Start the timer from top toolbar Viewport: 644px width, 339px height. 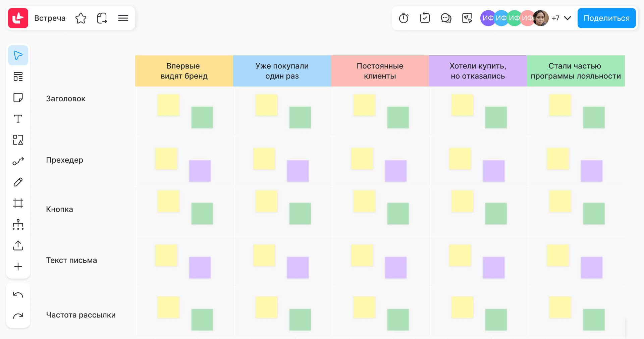404,18
